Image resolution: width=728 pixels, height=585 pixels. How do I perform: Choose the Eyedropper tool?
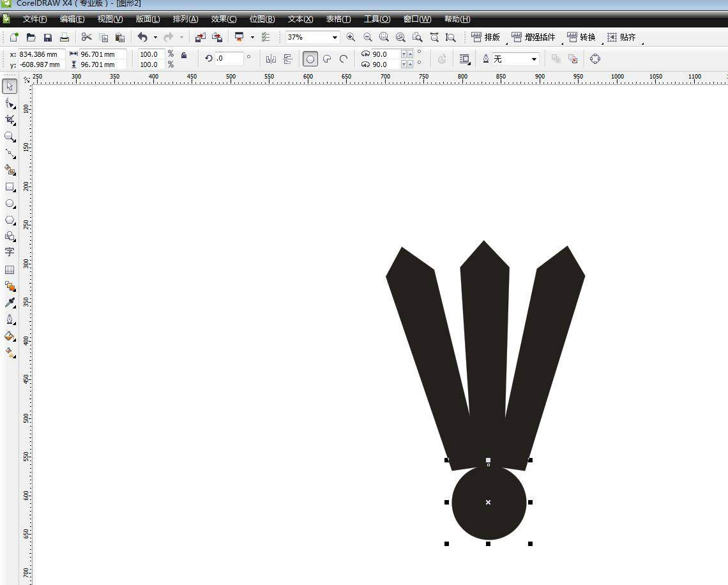(x=10, y=303)
